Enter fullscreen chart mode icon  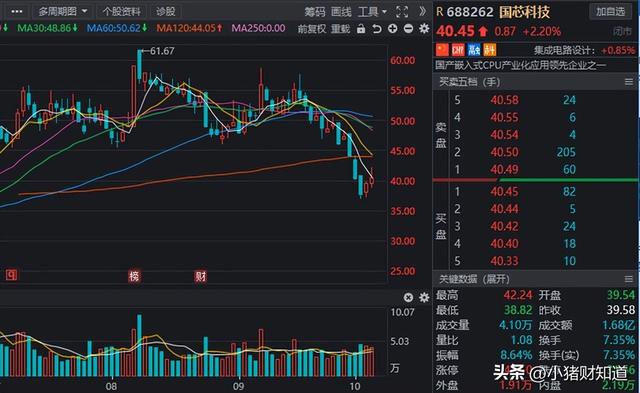402,11
